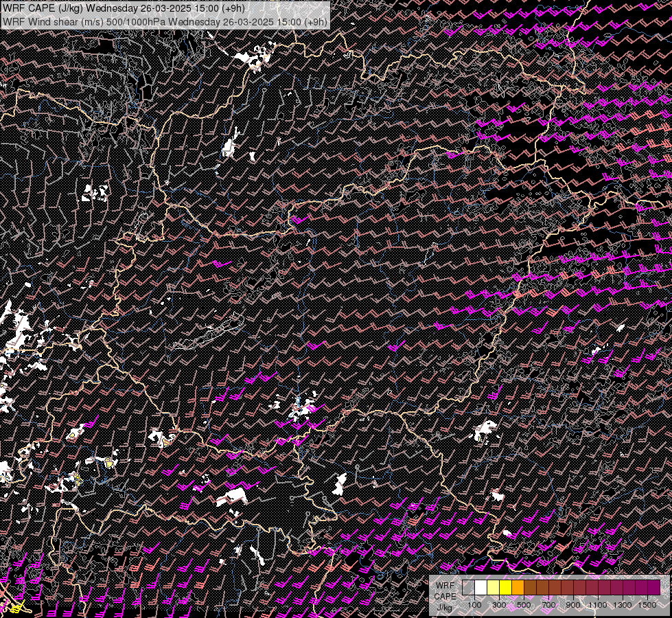Click the 1100 legend label
The width and height of the screenshot is (672, 618).
tap(598, 605)
